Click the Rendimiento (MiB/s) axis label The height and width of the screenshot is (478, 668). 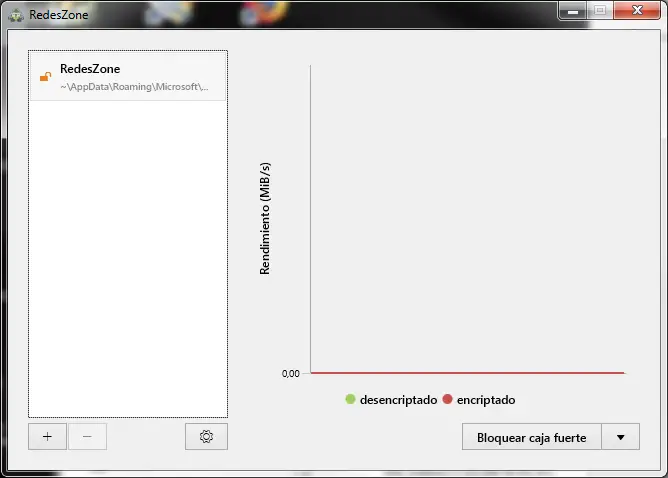point(265,218)
